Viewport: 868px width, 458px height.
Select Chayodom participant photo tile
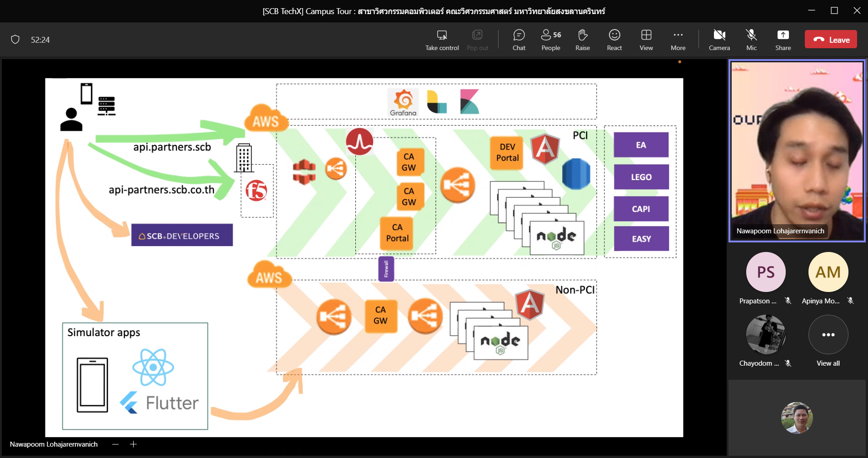click(765, 335)
